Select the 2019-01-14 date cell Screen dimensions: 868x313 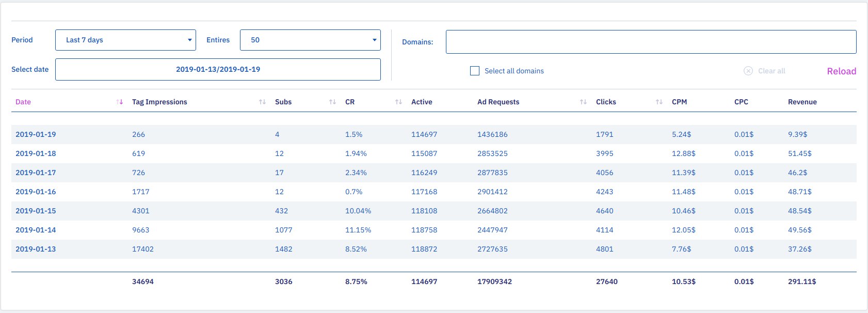(x=36, y=230)
